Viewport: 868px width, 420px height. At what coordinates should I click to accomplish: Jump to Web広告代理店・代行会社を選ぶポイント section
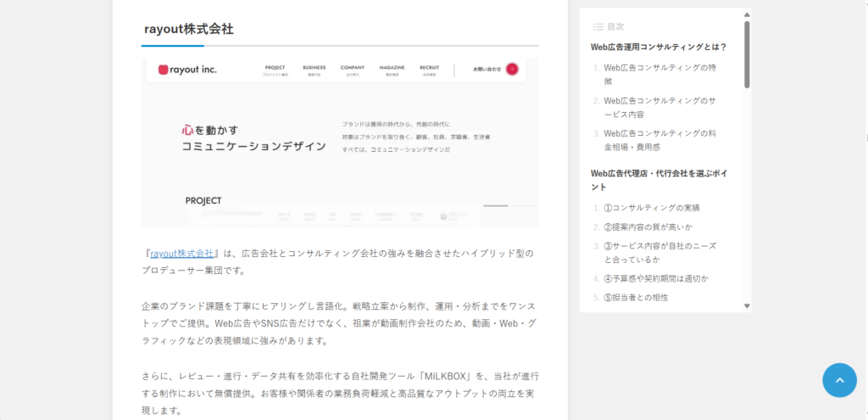click(x=659, y=180)
